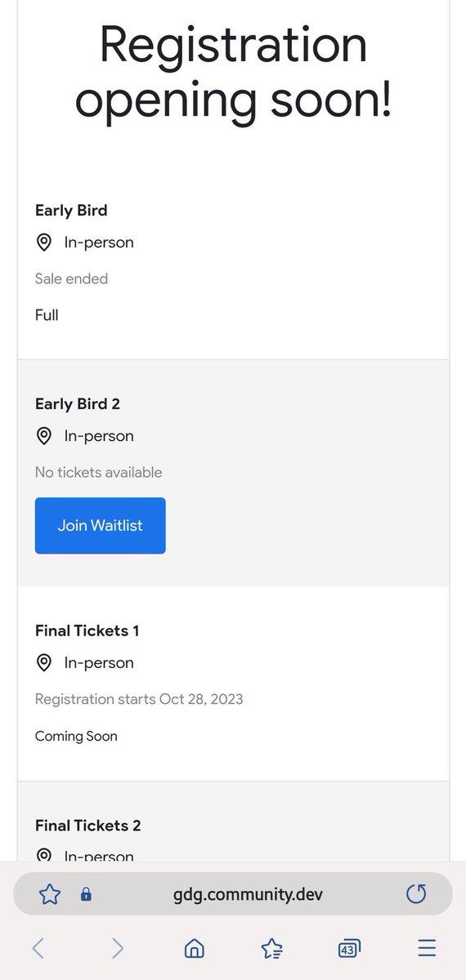Click the browser back arrow
This screenshot has height=980, width=466.
point(38,947)
